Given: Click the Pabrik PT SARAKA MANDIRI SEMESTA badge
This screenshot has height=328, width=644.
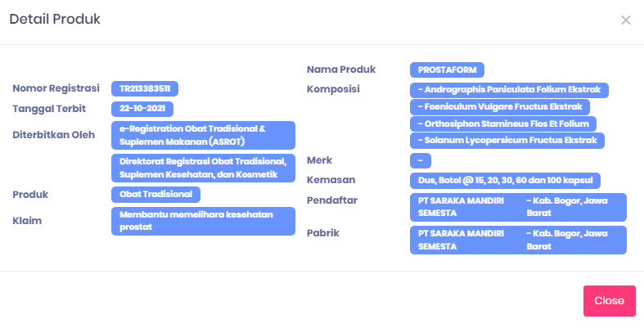Looking at the screenshot, I should coord(518,240).
